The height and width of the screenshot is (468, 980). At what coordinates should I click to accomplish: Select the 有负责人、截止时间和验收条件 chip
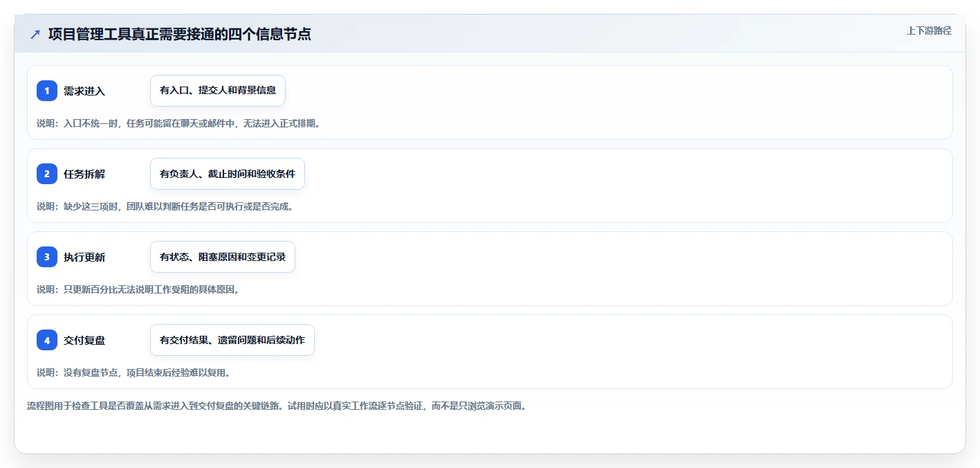228,174
